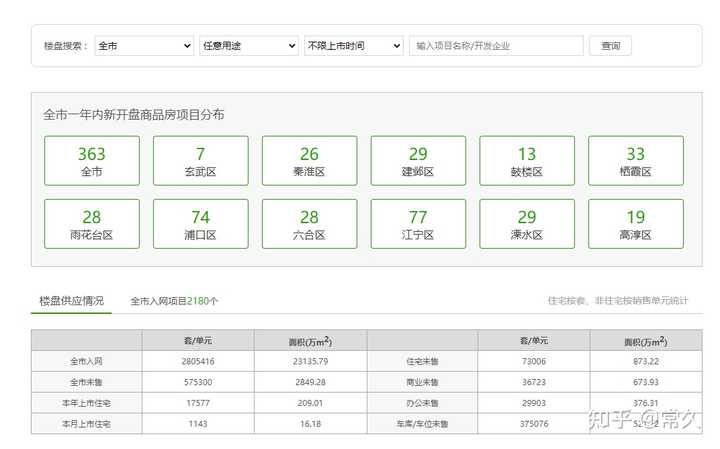This screenshot has height=449, width=720.
Task: Open the 任意用途 usage dropdown
Action: pos(249,46)
